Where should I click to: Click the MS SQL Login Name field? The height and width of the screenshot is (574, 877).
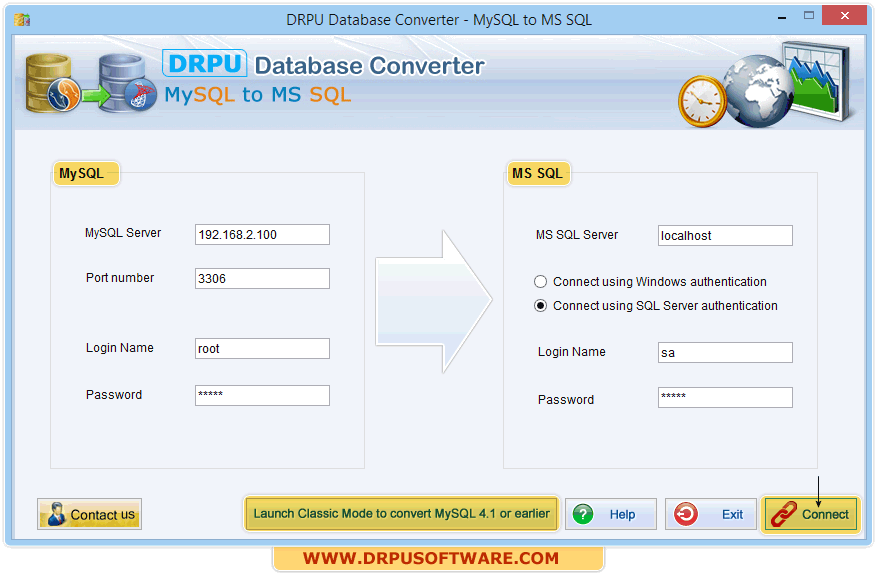pyautogui.click(x=725, y=352)
